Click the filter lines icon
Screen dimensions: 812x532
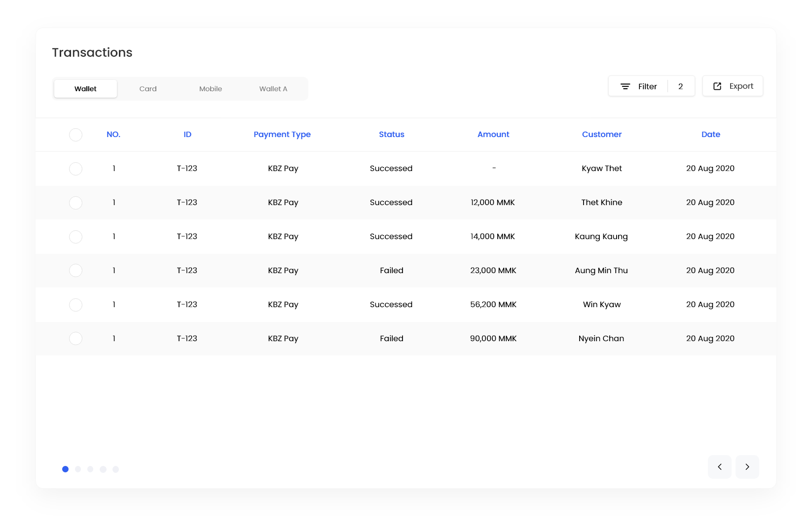pos(625,86)
